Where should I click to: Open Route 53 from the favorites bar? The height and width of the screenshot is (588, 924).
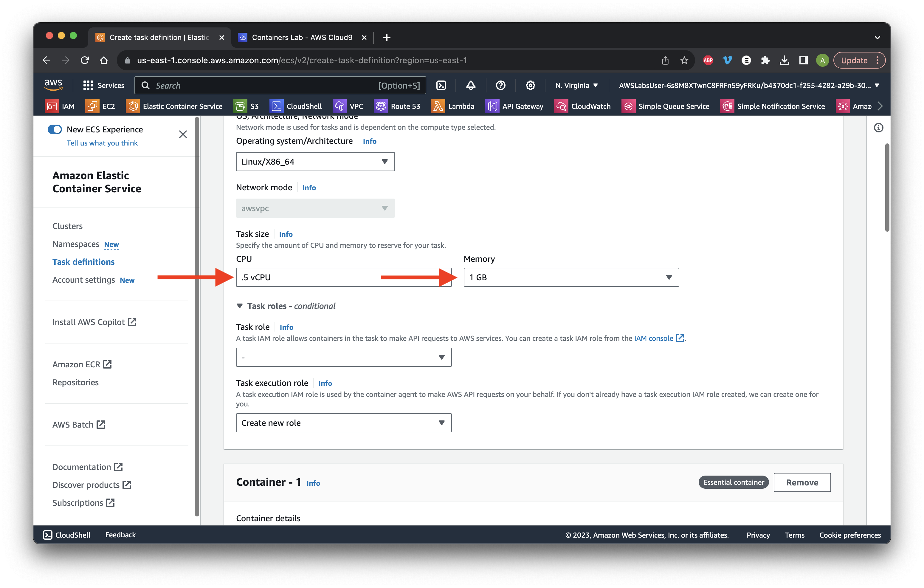(397, 106)
